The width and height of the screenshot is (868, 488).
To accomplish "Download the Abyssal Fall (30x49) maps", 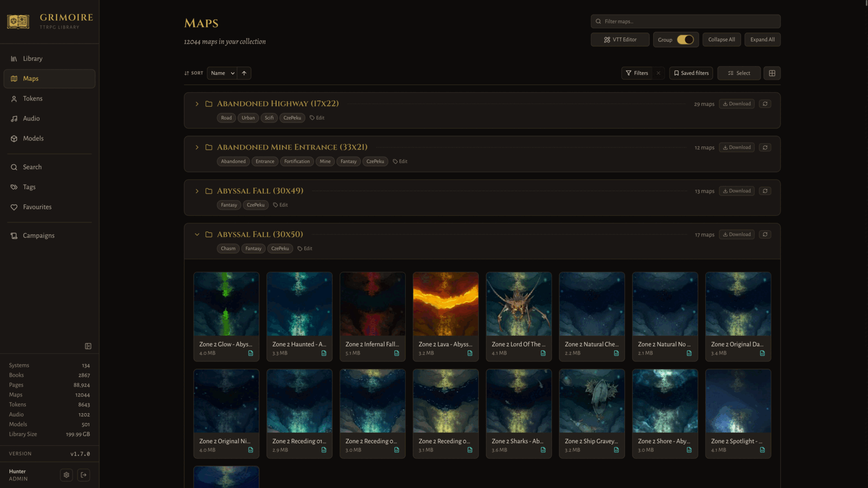I will point(737,191).
